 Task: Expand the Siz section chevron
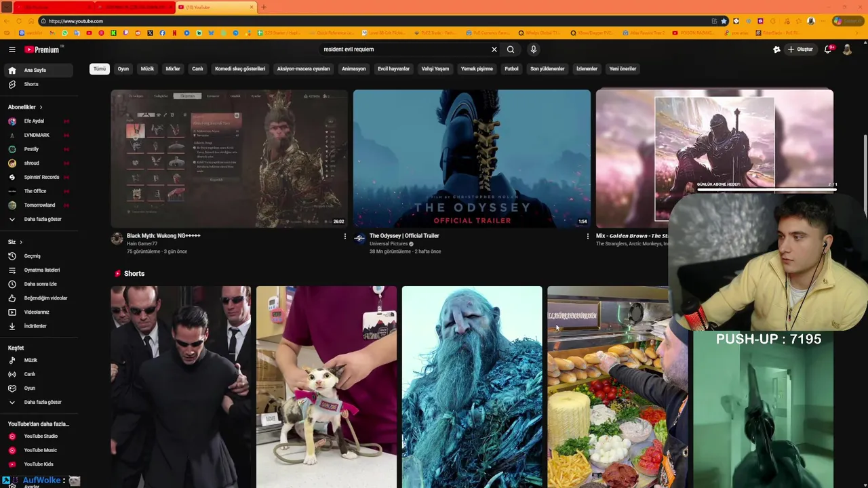pyautogui.click(x=20, y=242)
